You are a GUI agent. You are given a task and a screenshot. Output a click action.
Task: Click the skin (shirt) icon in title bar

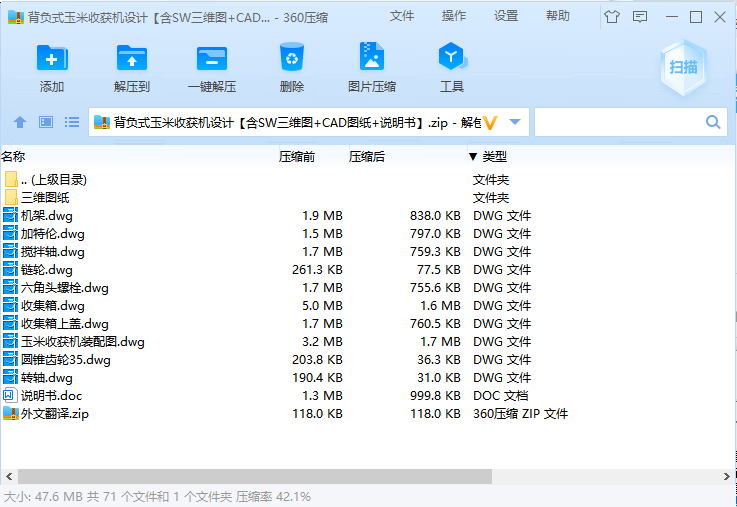[612, 17]
